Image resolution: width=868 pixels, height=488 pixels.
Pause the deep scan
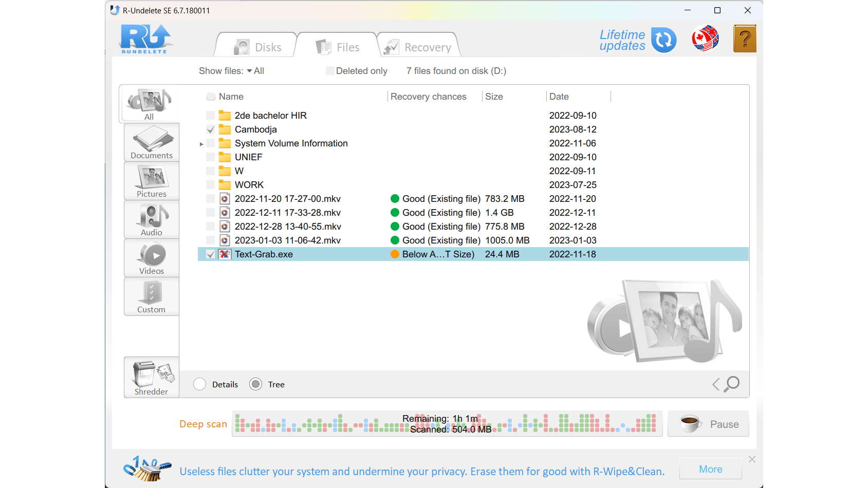point(708,424)
